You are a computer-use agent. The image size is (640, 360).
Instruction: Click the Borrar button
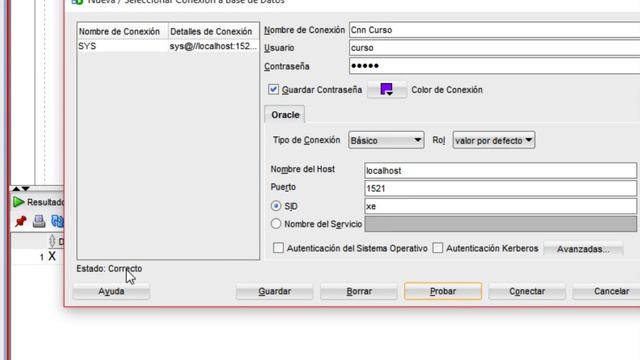pos(359,291)
